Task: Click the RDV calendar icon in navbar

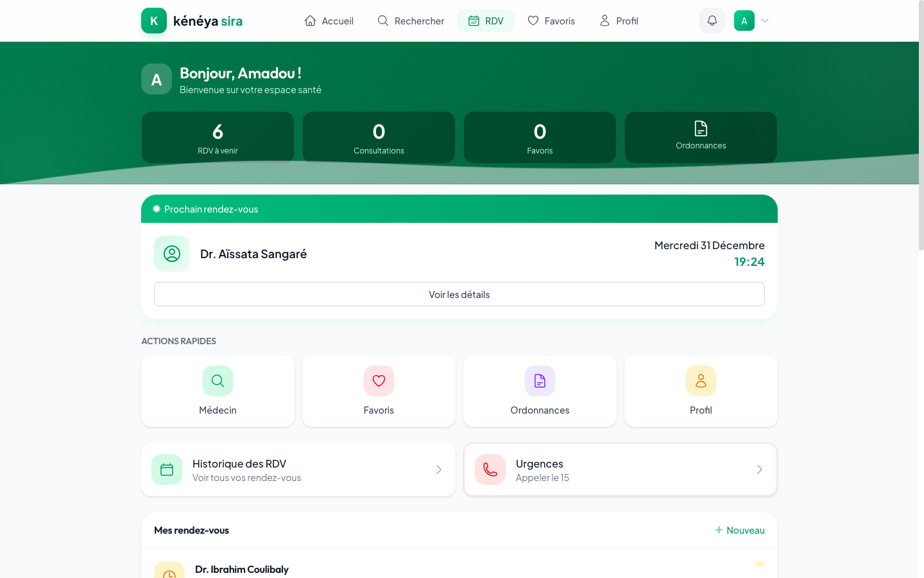Action: point(474,21)
